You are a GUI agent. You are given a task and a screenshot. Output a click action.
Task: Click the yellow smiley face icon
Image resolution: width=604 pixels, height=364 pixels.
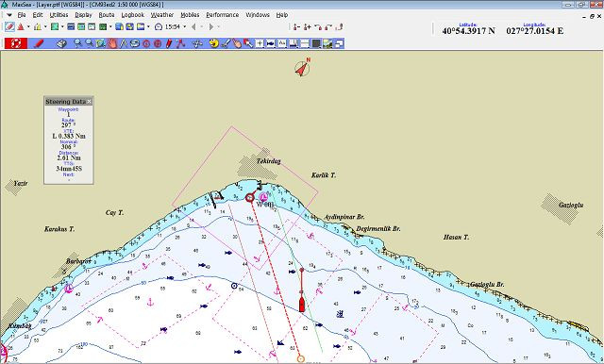click(x=214, y=43)
